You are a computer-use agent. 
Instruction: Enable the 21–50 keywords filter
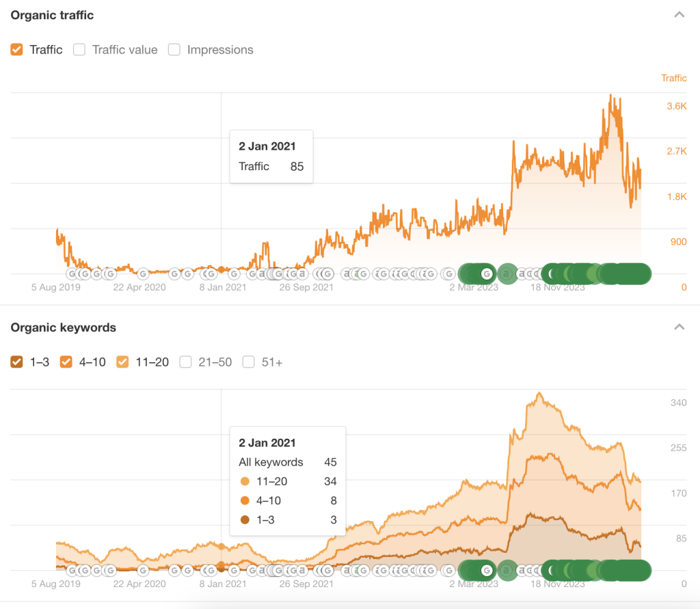pos(185,362)
